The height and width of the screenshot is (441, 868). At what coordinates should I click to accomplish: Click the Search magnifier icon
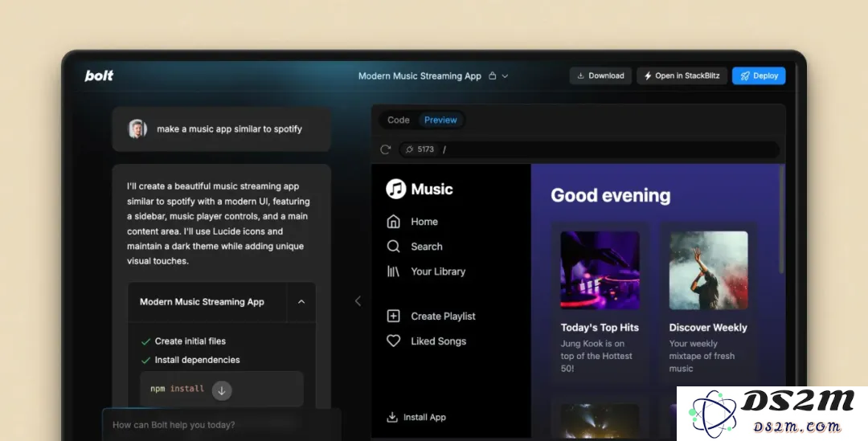393,247
